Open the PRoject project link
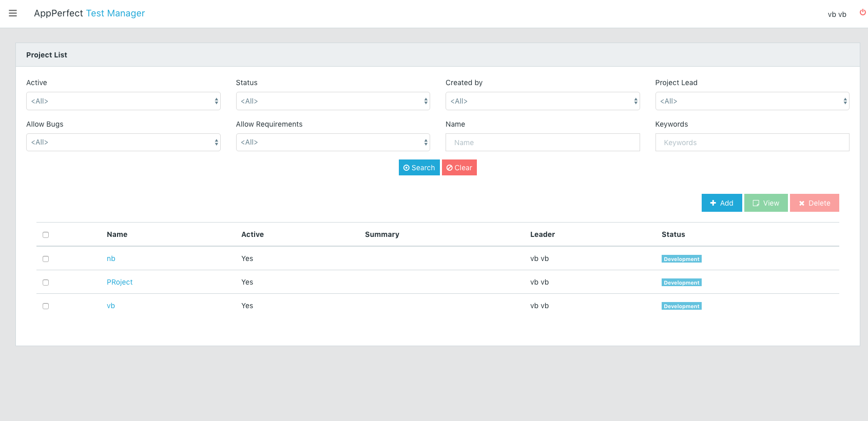The image size is (868, 421). pos(120,282)
